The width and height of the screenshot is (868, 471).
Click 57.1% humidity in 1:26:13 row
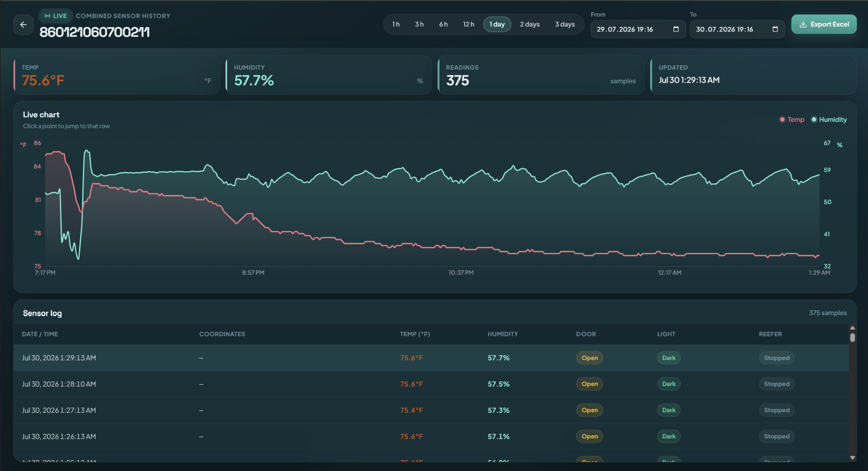(498, 436)
